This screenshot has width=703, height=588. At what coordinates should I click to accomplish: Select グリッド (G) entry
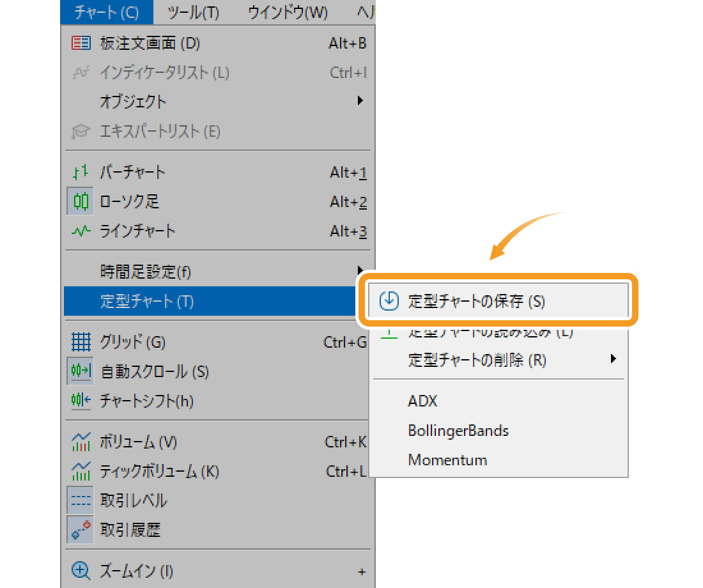217,342
